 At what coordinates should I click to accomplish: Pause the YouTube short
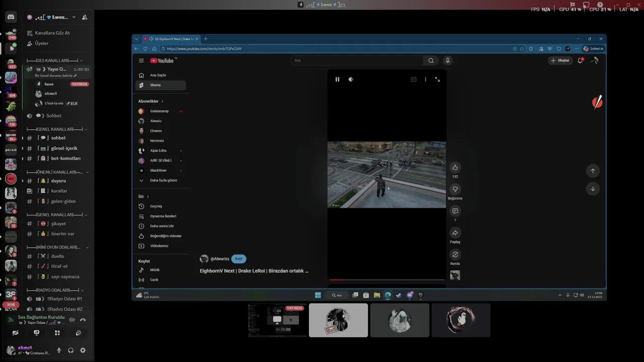click(x=337, y=79)
